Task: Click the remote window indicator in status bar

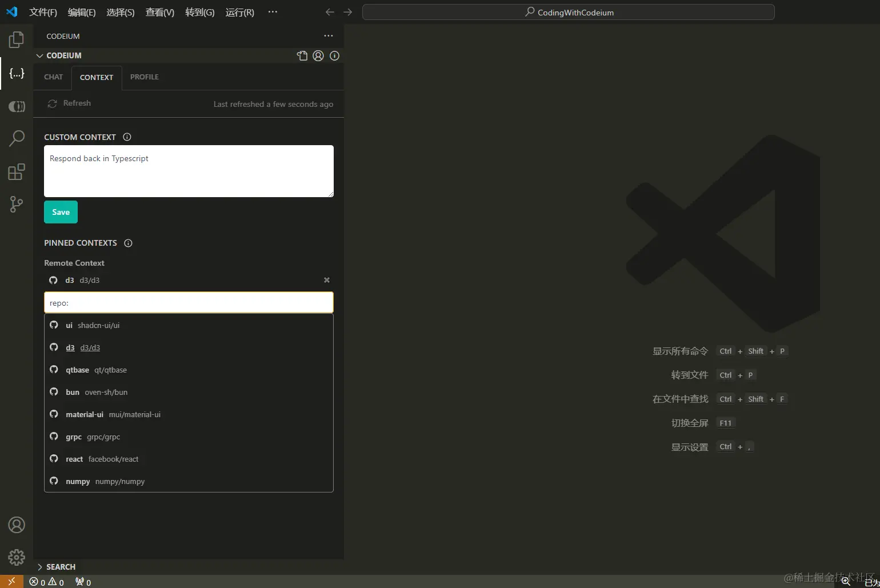Action: pyautogui.click(x=11, y=581)
